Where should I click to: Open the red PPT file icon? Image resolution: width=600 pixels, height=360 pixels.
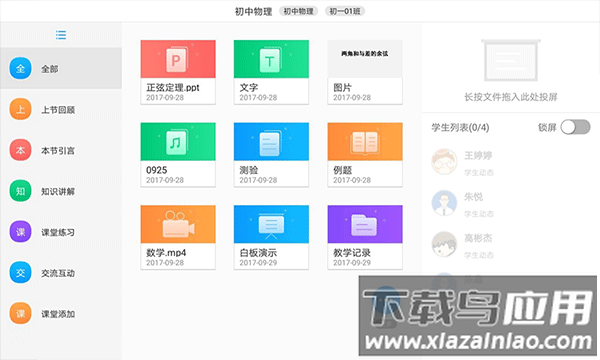[x=178, y=59]
